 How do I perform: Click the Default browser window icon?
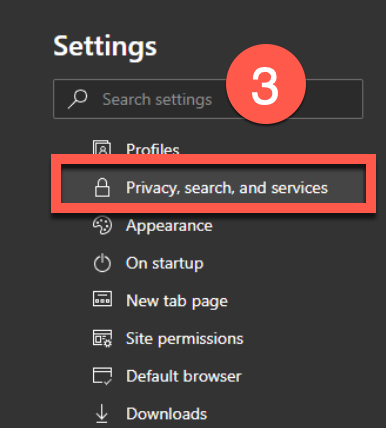click(102, 376)
